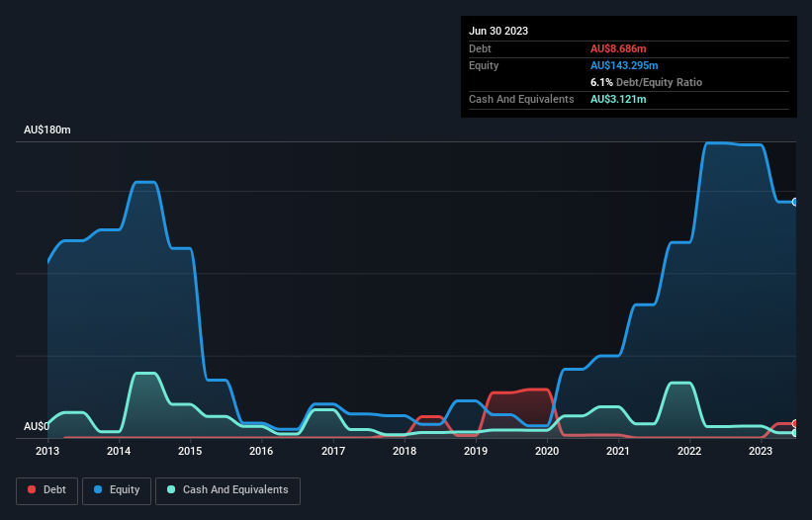Click the 2018 x-axis label

click(x=405, y=451)
